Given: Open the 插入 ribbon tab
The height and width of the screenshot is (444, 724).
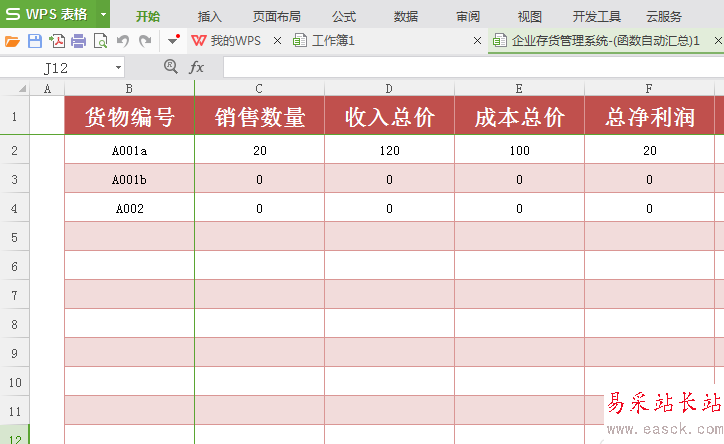Looking at the screenshot, I should click(210, 17).
